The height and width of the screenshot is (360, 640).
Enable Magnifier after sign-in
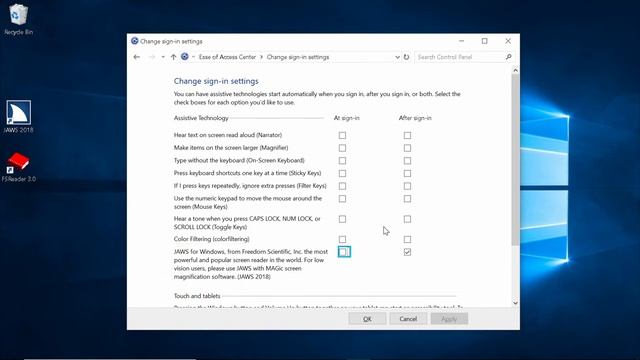tap(407, 148)
